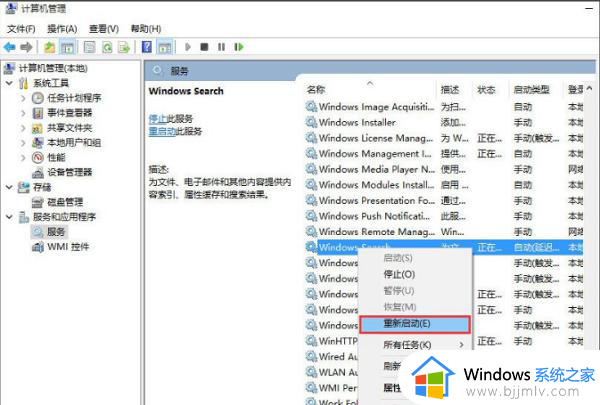This screenshot has width=600, height=405.
Task: Select 服务 in the tree
Action: 56,232
